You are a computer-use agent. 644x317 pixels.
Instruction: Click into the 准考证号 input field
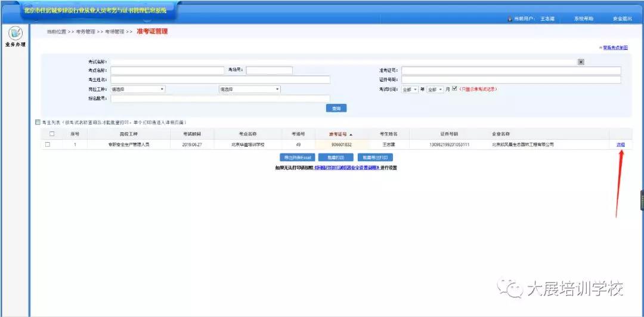[511, 70]
